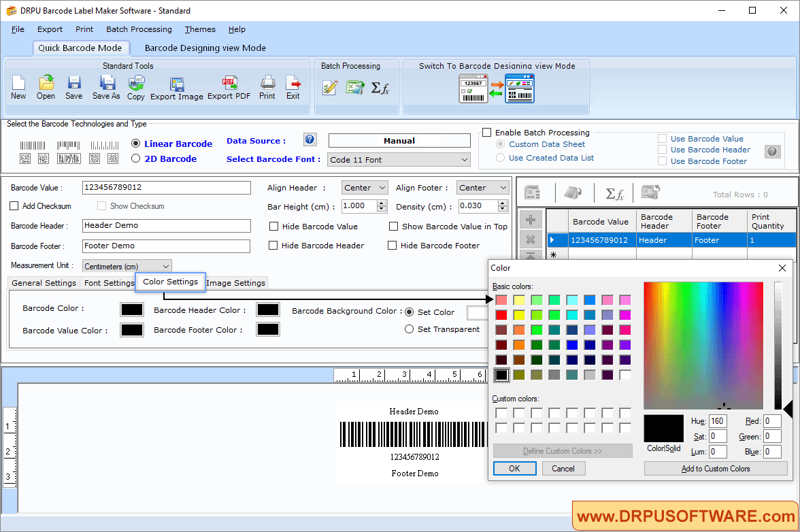Image resolution: width=800 pixels, height=532 pixels.
Task: Click Barcode Footer Color swatch
Action: click(268, 329)
